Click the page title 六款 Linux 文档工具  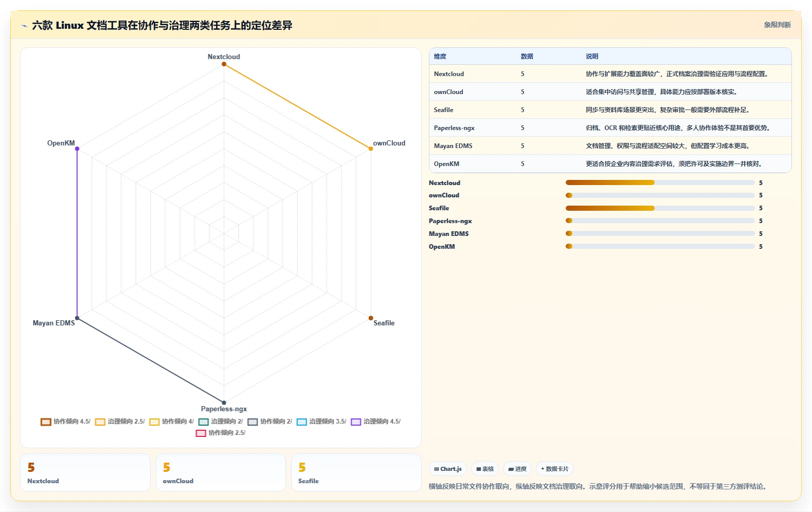[x=162, y=25]
